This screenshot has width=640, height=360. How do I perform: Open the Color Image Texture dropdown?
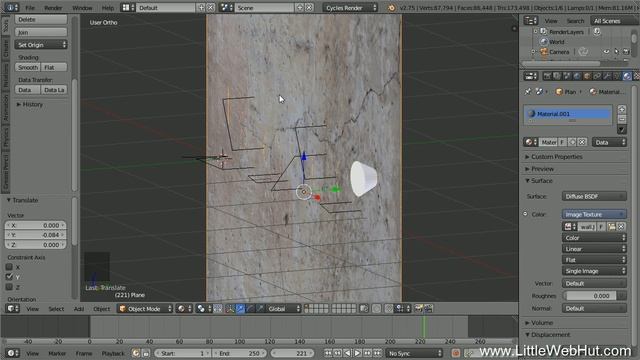pyautogui.click(x=594, y=214)
